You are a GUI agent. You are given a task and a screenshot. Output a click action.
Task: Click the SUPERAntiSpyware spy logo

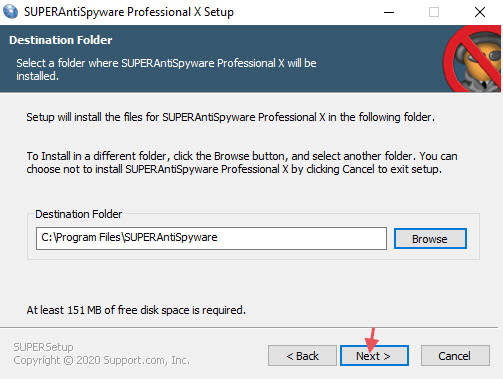point(472,59)
